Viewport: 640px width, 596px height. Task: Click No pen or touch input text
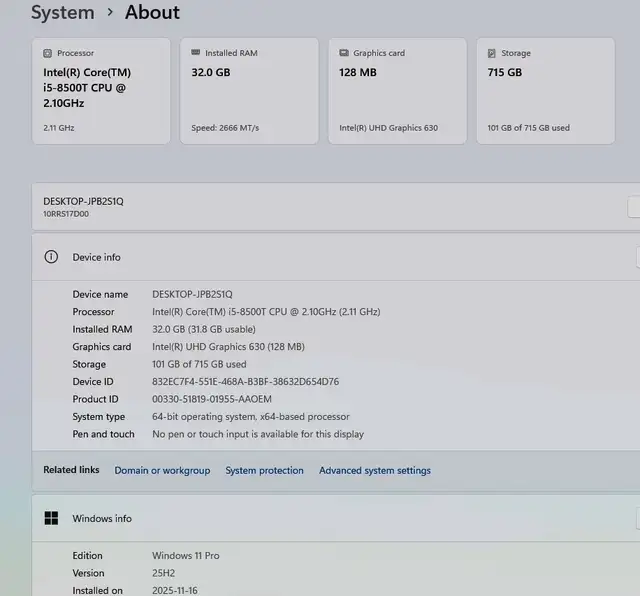(x=258, y=434)
